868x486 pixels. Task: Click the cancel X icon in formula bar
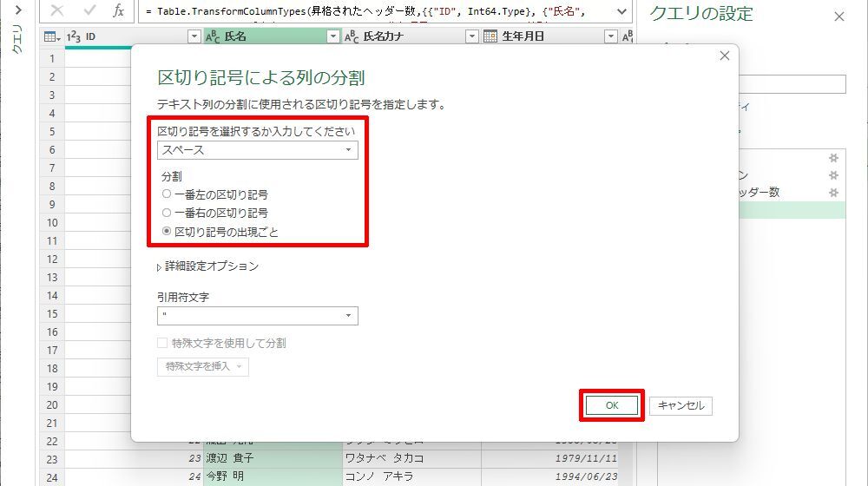pos(57,11)
